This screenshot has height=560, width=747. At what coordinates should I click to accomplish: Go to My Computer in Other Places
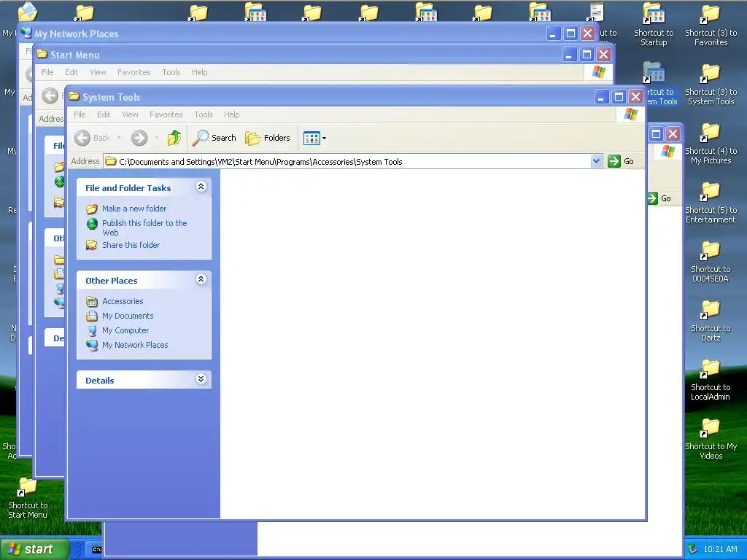point(125,330)
